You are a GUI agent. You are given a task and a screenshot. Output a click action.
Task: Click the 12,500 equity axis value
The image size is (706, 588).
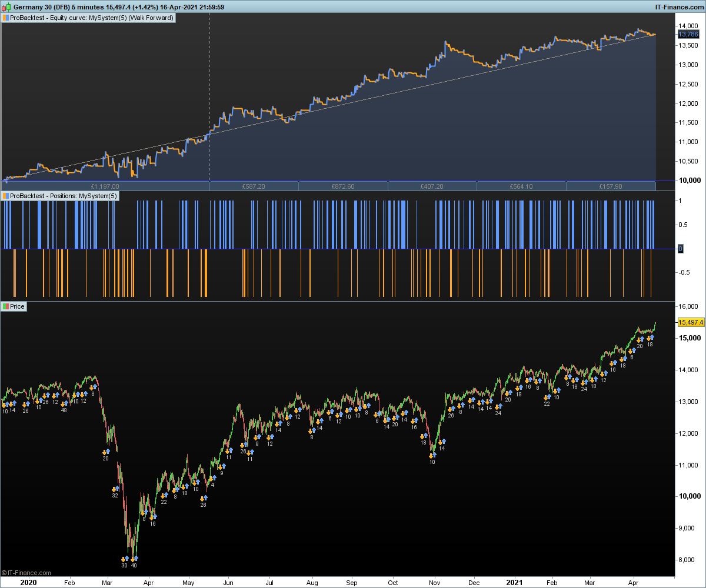[x=688, y=85]
